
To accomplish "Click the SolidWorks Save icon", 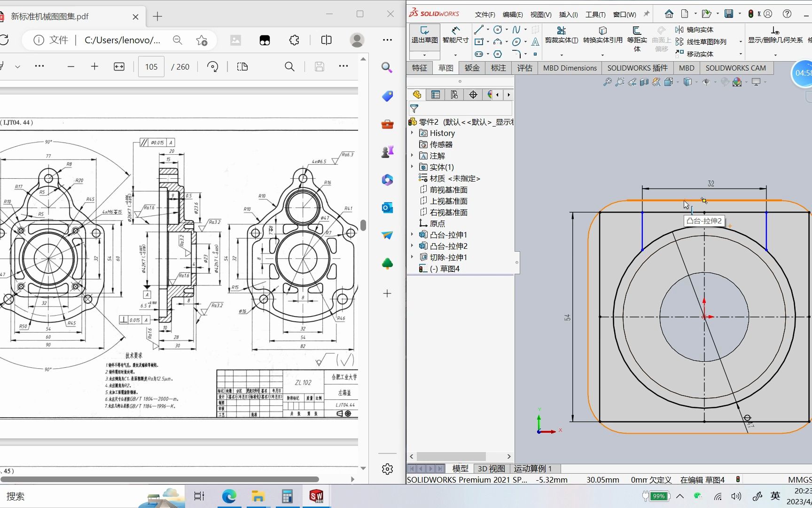I will tap(729, 14).
